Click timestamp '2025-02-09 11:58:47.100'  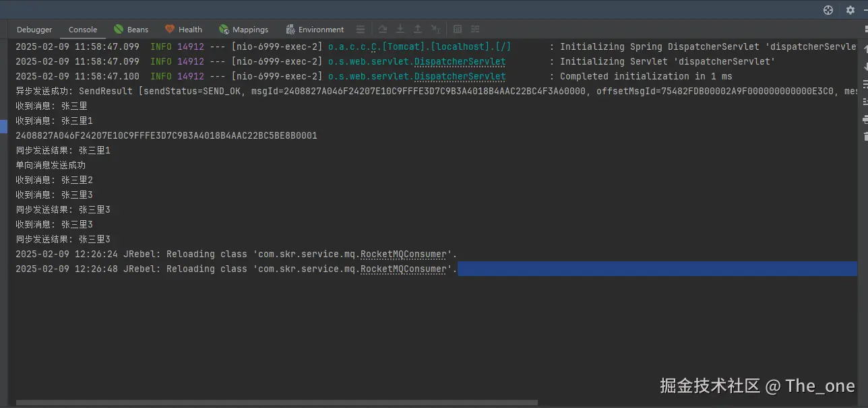point(77,76)
